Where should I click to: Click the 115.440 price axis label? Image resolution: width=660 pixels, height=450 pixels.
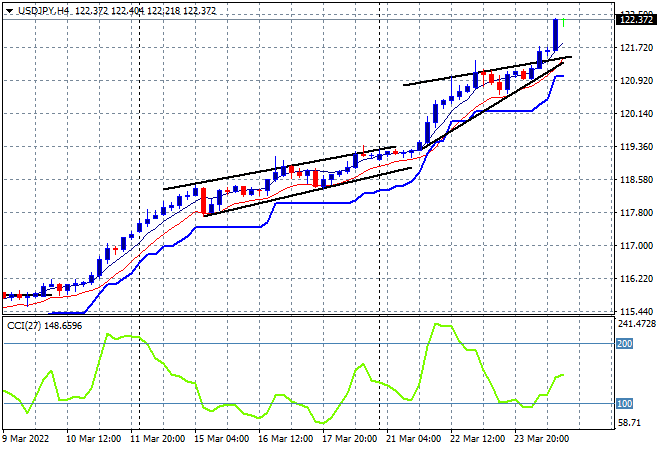point(637,312)
